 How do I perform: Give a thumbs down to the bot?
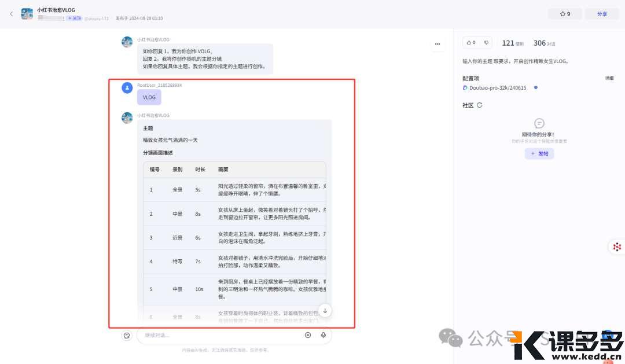tap(486, 43)
